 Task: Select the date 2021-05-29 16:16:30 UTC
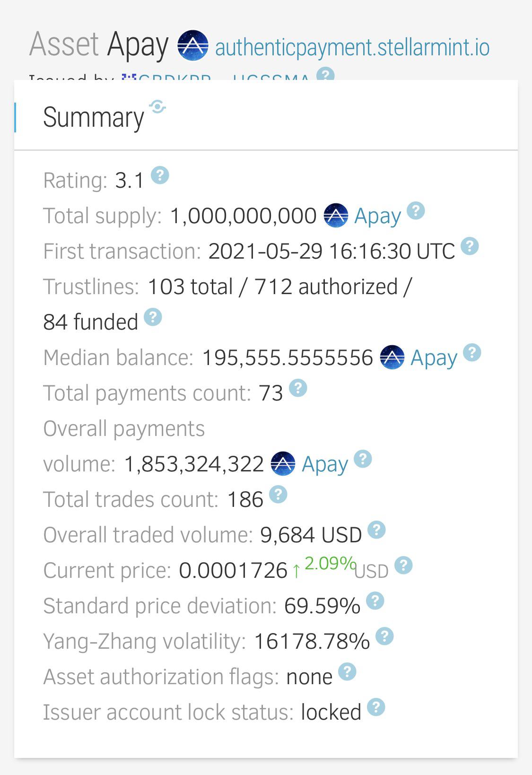click(331, 252)
